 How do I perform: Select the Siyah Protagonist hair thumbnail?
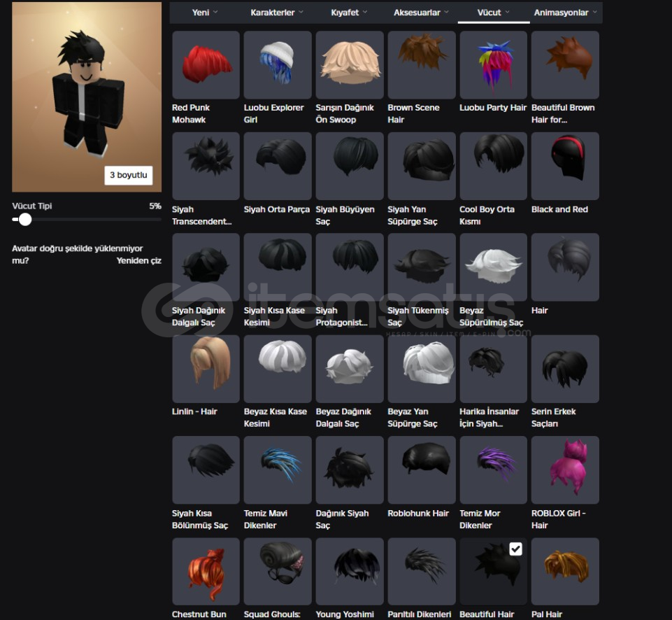click(x=350, y=267)
